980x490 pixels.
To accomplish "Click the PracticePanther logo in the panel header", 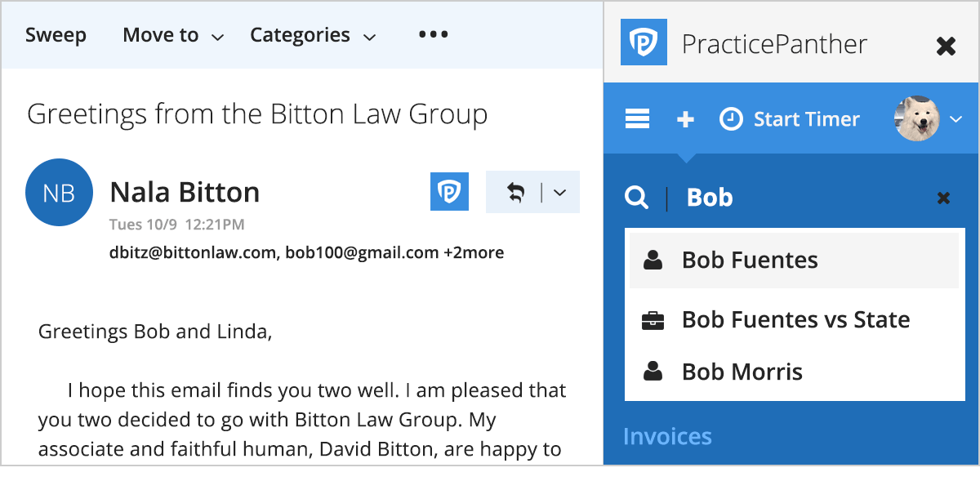I will tap(644, 42).
